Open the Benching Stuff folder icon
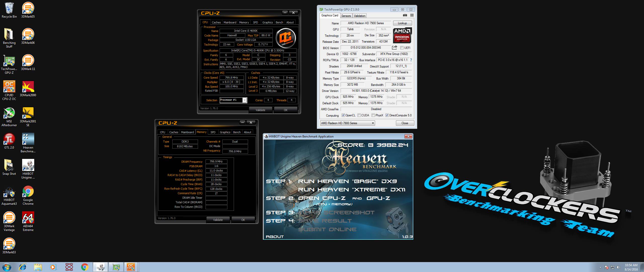The height and width of the screenshot is (272, 644). tap(9, 38)
